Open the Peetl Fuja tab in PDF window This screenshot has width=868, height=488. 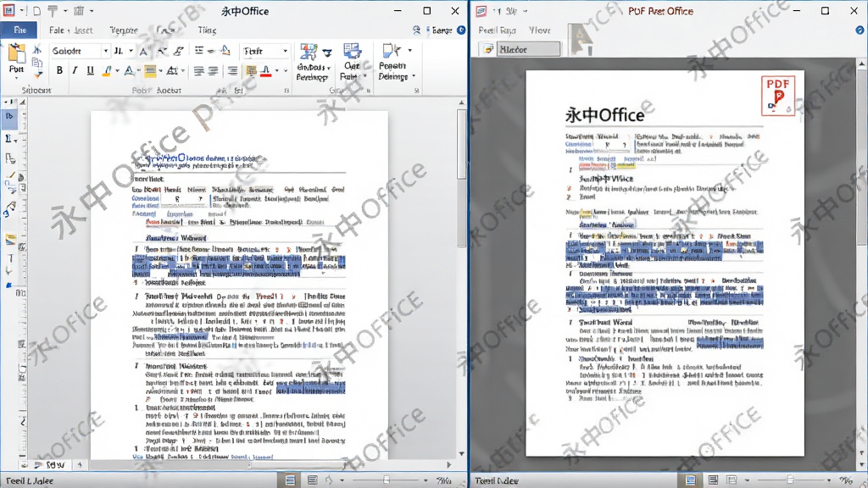(497, 30)
